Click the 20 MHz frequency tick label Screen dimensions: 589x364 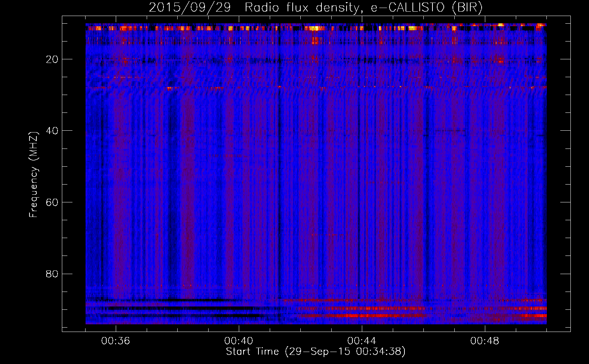pyautogui.click(x=52, y=59)
